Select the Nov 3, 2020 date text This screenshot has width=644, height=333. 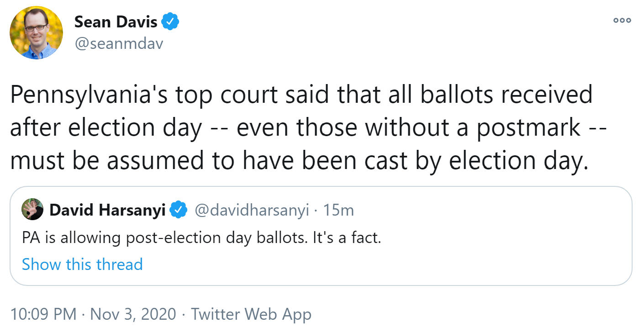(x=133, y=314)
